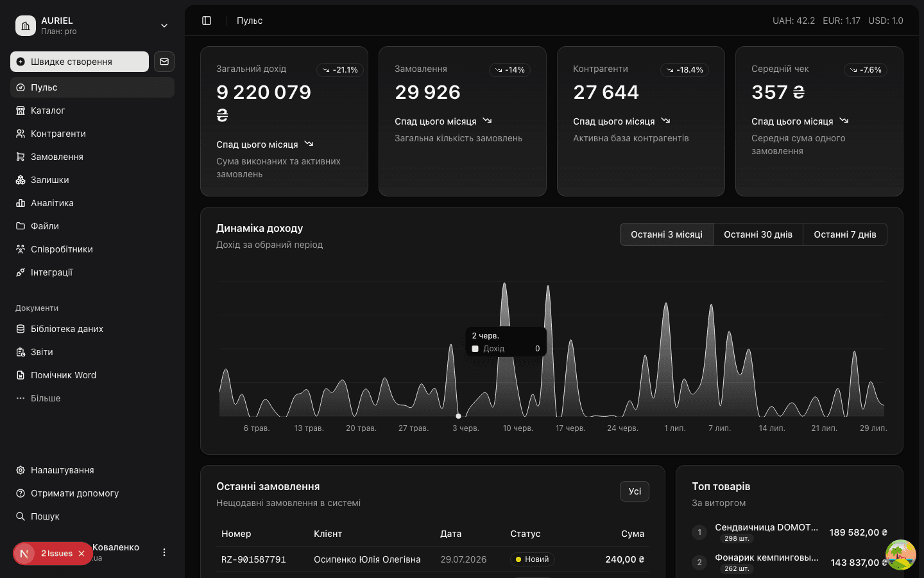Screen dimensions: 924x578
Task: Click the Налаштування gear icon
Action: (21, 470)
